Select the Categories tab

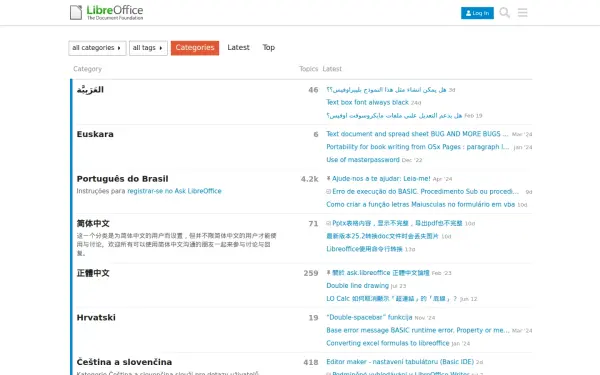195,48
